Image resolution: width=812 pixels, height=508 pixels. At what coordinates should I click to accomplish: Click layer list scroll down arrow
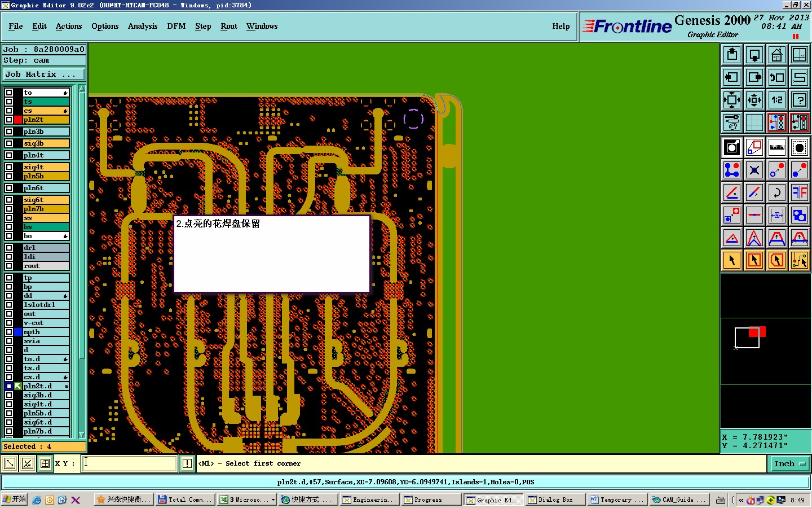[82, 435]
